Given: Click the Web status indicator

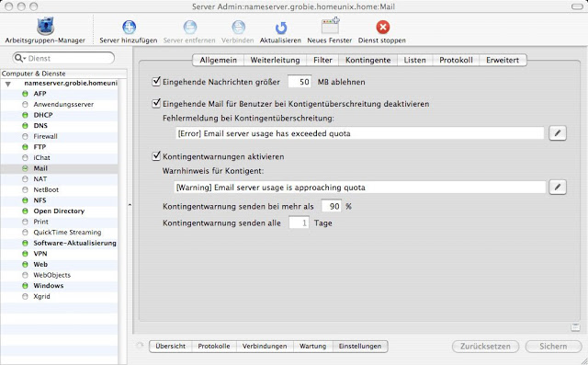Looking at the screenshot, I should pyautogui.click(x=25, y=265).
